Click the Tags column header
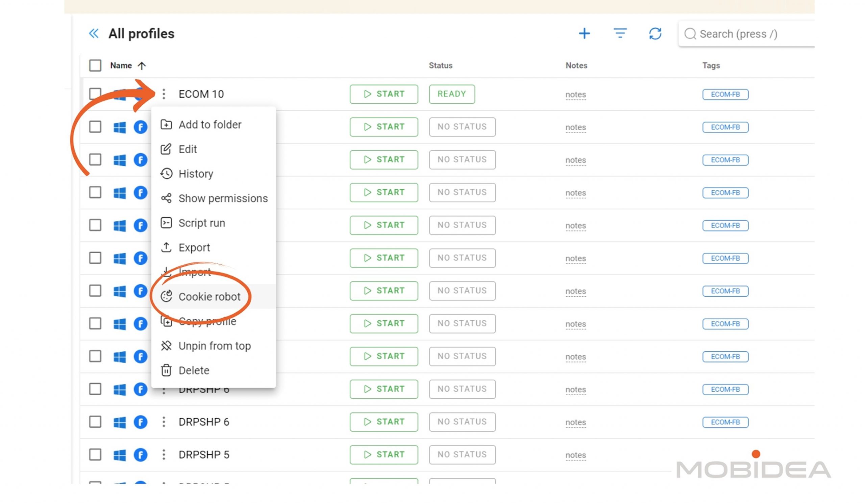The height and width of the screenshot is (504, 865). [x=711, y=65]
